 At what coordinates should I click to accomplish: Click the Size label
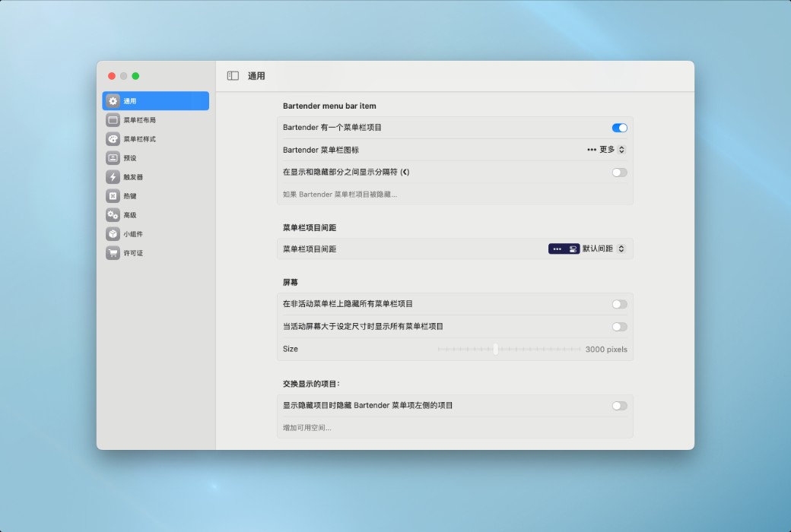click(290, 349)
